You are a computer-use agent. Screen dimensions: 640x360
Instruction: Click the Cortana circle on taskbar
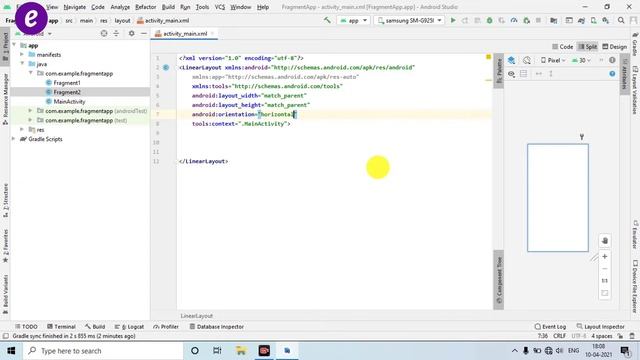coord(195,351)
